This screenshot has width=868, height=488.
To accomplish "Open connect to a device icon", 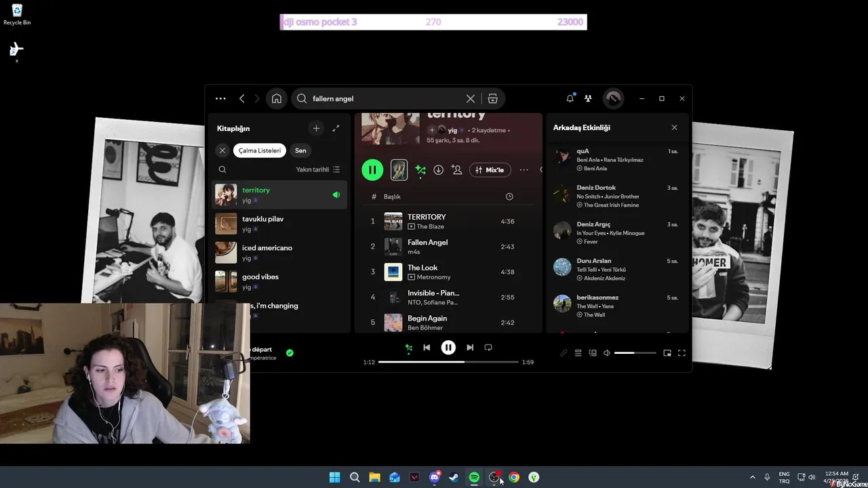I will pyautogui.click(x=593, y=353).
